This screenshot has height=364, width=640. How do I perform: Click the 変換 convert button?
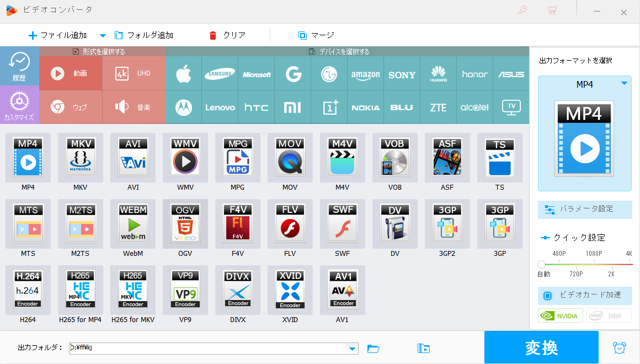click(x=541, y=347)
